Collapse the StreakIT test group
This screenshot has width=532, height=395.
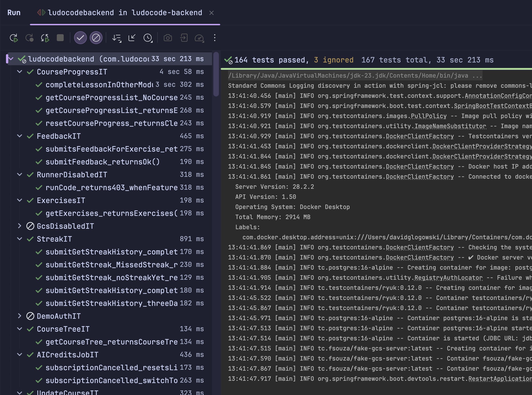[20, 239]
